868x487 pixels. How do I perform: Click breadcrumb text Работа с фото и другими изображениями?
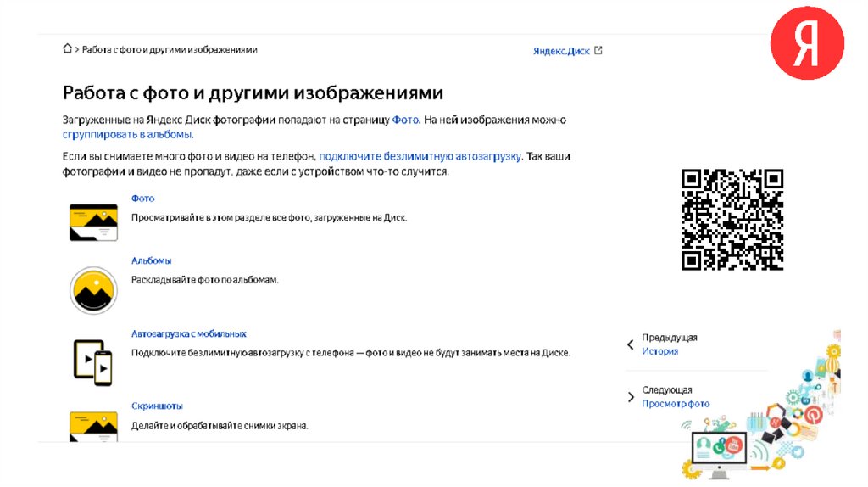click(x=170, y=49)
